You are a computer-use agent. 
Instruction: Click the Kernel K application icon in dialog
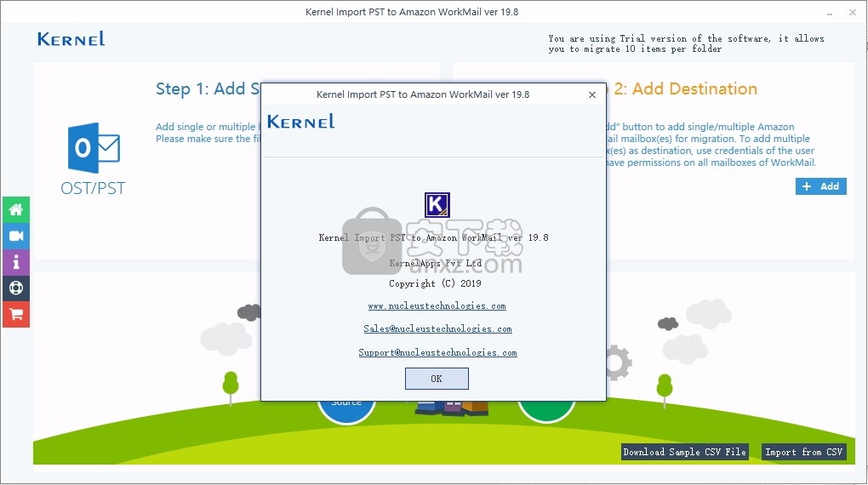tap(437, 205)
